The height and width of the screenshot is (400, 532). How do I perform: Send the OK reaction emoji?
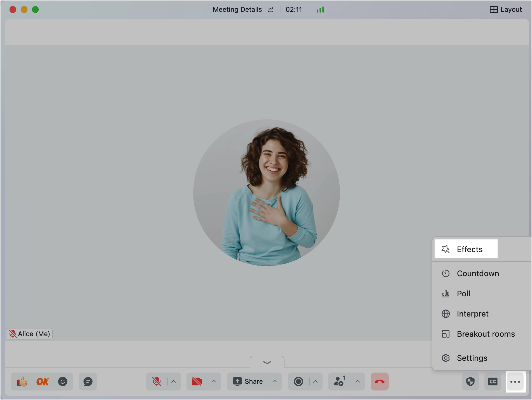(43, 382)
